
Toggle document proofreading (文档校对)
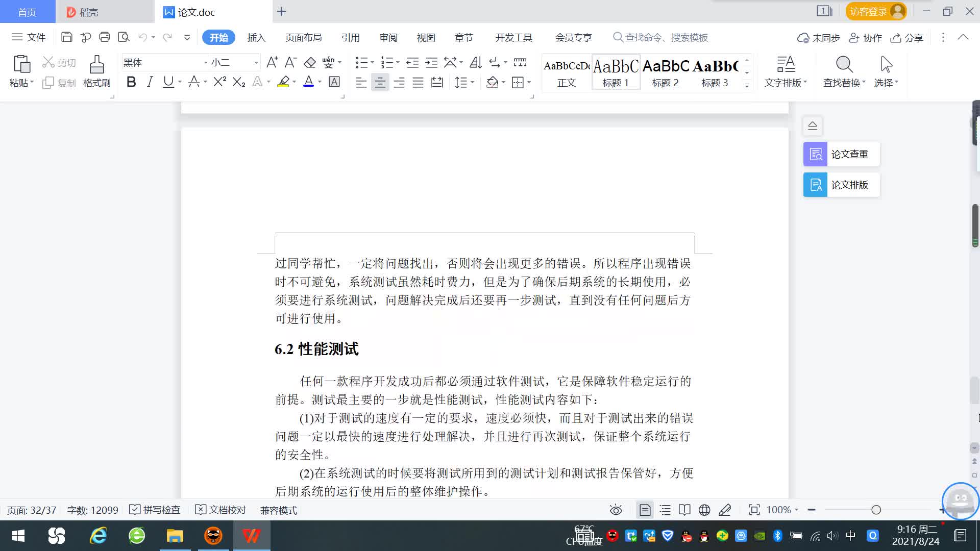pyautogui.click(x=220, y=510)
